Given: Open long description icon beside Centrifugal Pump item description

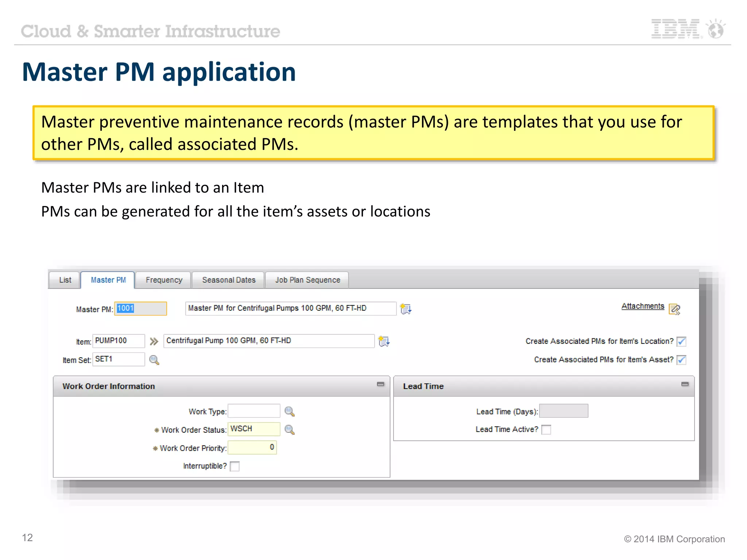Looking at the screenshot, I should 384,341.
